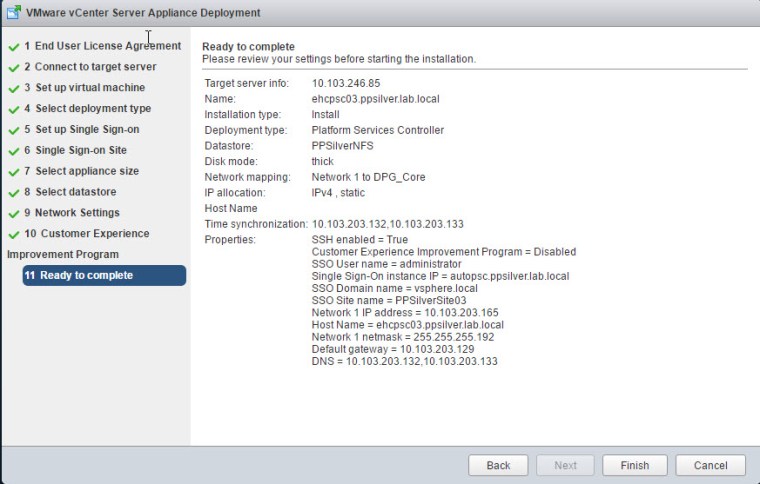
Task: Click SSO User name = administrator line
Action: [x=386, y=264]
